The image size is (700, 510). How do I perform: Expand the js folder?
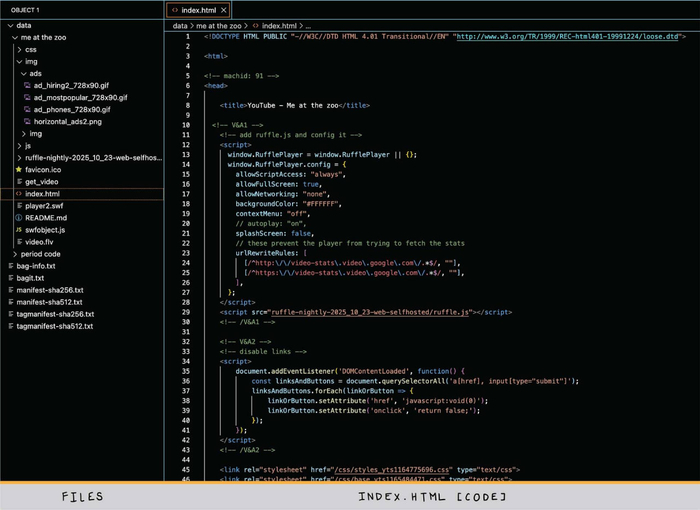pyautogui.click(x=20, y=146)
